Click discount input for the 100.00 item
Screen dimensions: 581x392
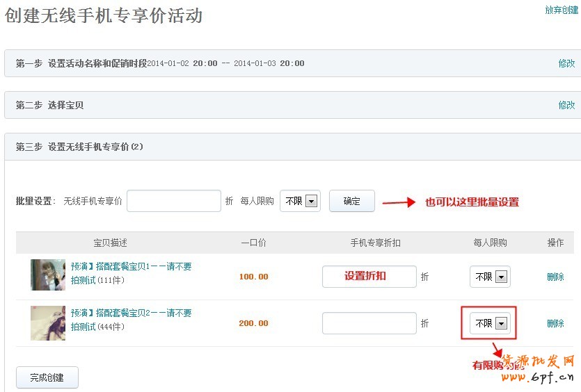click(x=369, y=277)
